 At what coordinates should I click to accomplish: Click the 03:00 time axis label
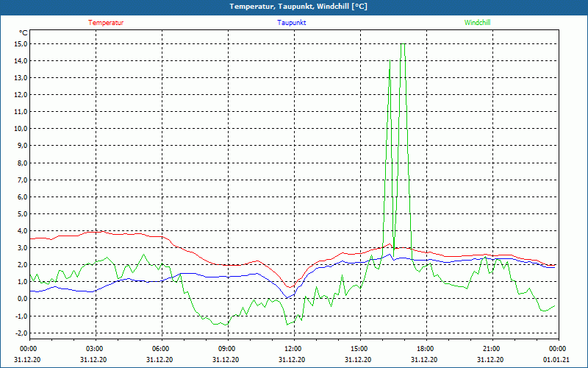96,349
